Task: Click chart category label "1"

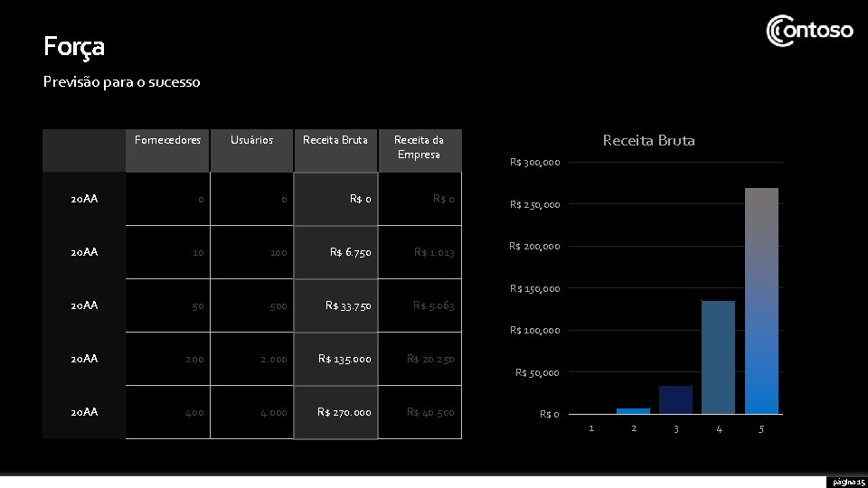Action: coord(591,428)
